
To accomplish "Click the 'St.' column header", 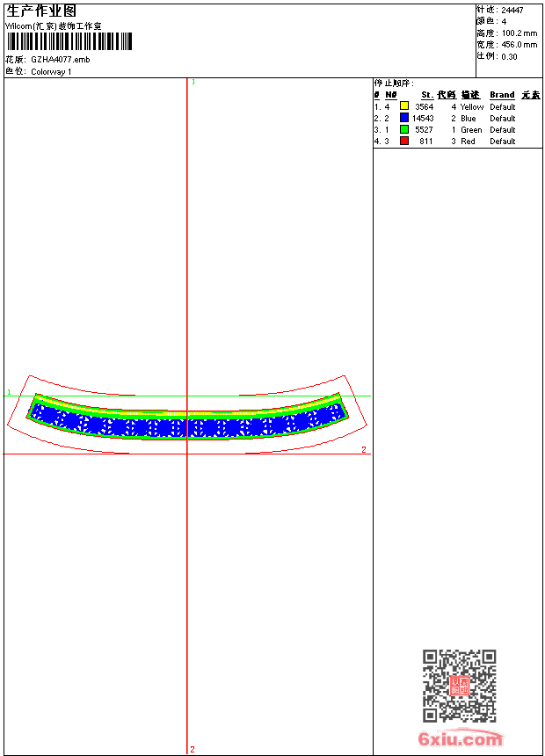I will click(427, 95).
